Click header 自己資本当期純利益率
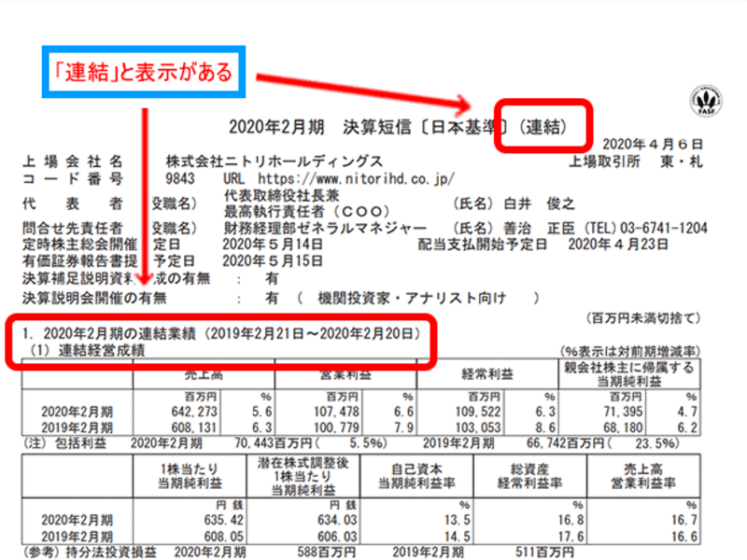Screen dimensions: 747x560 point(416,476)
